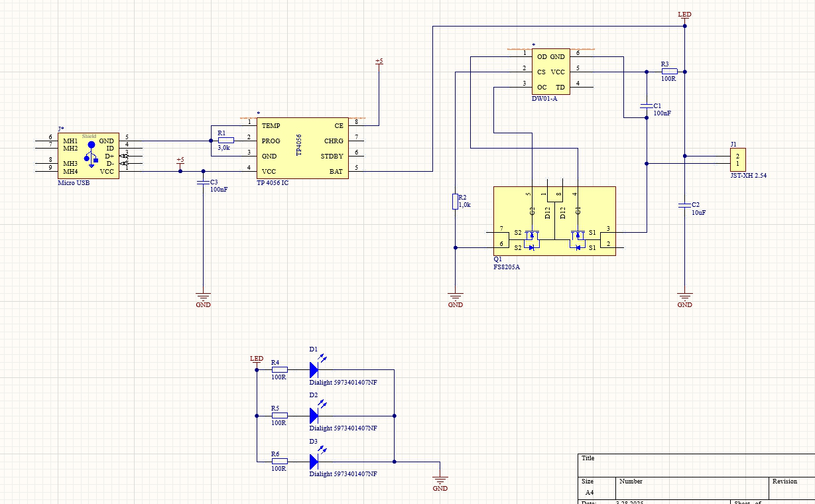Click the 'Dialight 5973401407NF' text under D3

click(343, 474)
